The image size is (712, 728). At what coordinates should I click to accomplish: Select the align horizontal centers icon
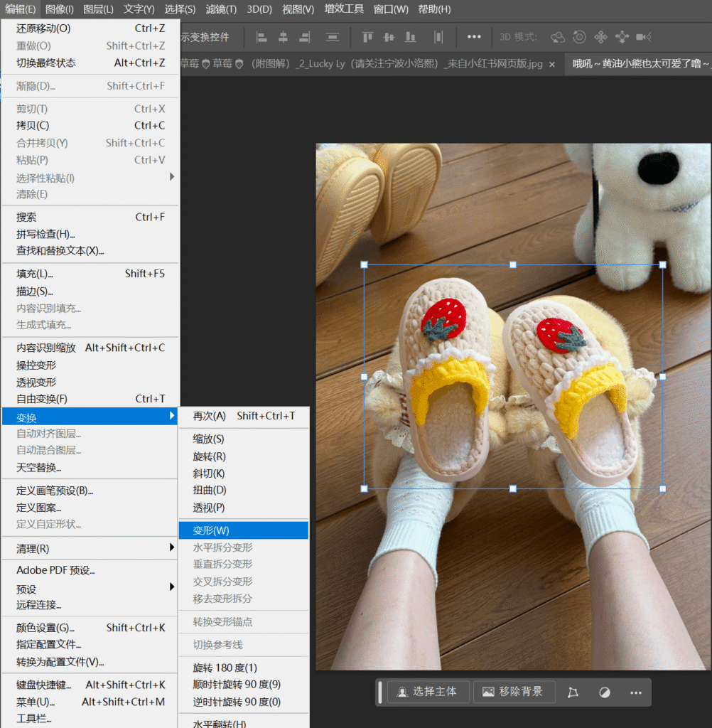284,36
